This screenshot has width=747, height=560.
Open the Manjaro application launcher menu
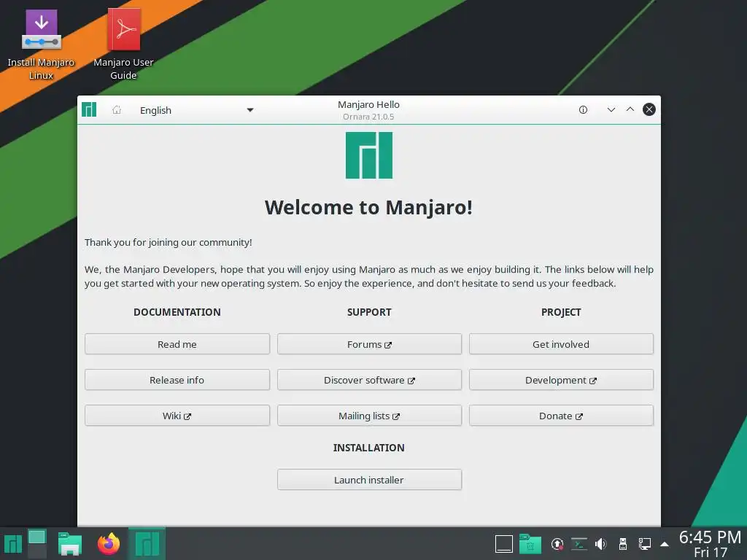click(13, 544)
